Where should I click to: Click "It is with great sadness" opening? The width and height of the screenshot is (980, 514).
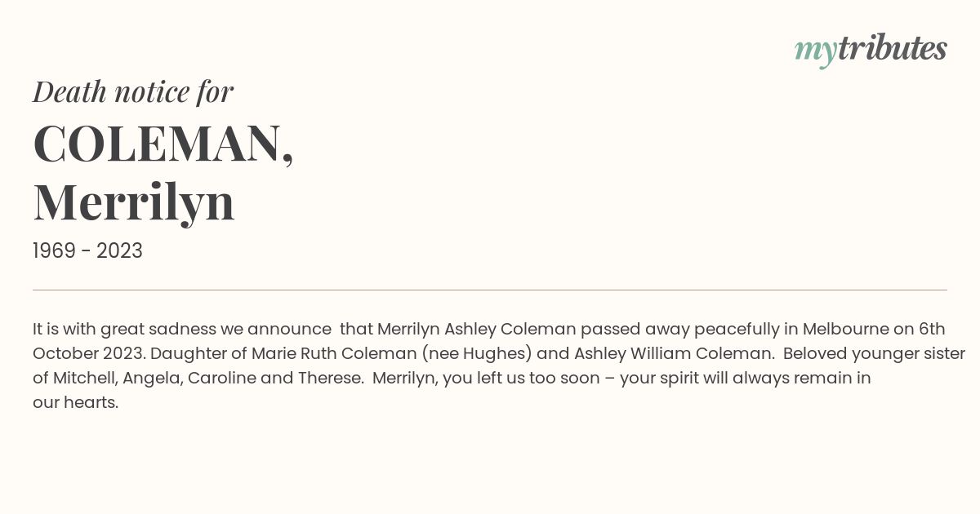point(124,330)
